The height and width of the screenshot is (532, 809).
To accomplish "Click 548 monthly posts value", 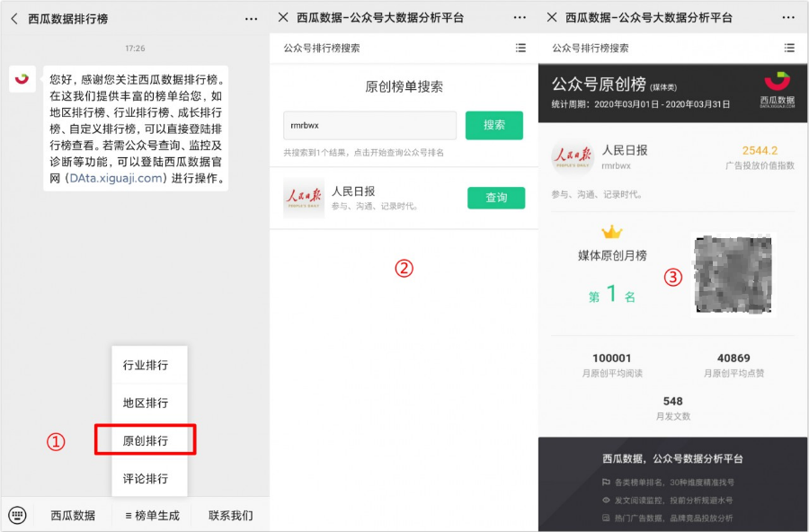I will click(x=672, y=402).
